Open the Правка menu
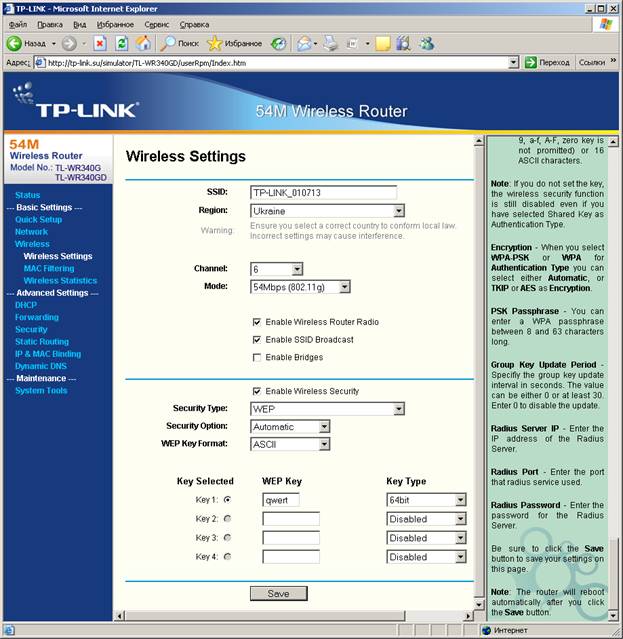623x639 pixels. (50, 24)
